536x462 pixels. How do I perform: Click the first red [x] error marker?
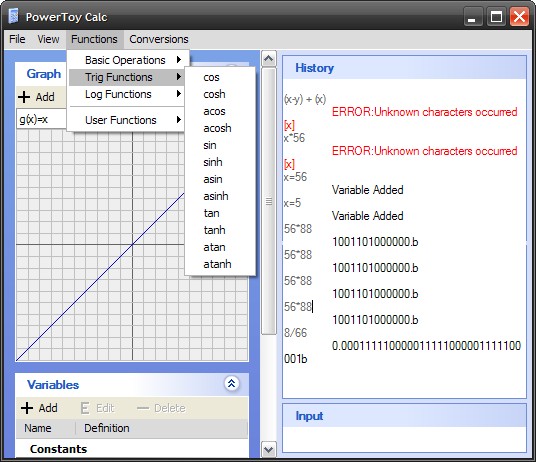pos(289,125)
